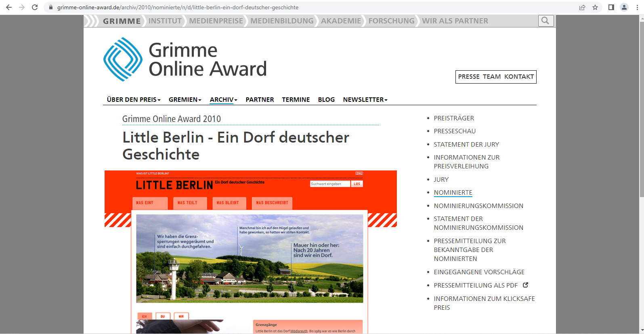Image resolution: width=644 pixels, height=334 pixels.
Task: Open the Jury sidebar link
Action: coord(441,179)
